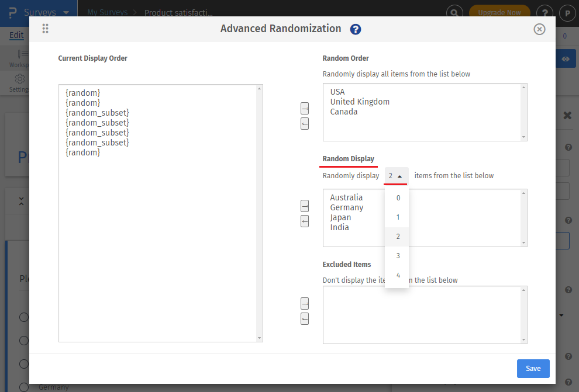Click the left-arrow beside the Random Display list

[304, 221]
